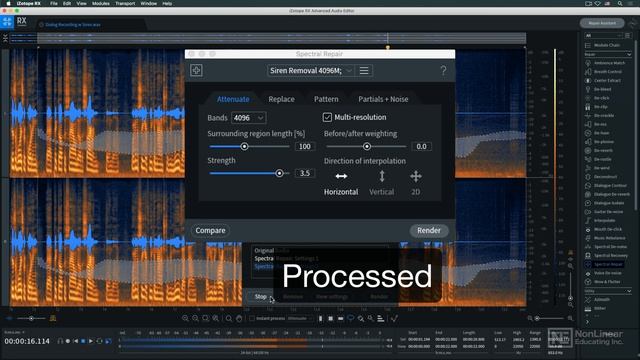
Task: Toggle the Instant process checkbox
Action: point(252,318)
